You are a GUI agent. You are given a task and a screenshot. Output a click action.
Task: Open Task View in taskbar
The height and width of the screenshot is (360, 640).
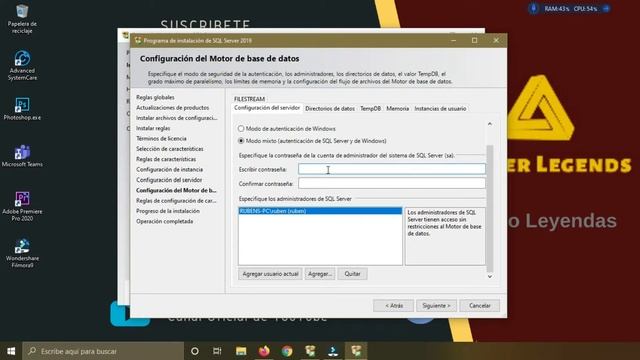(x=217, y=351)
